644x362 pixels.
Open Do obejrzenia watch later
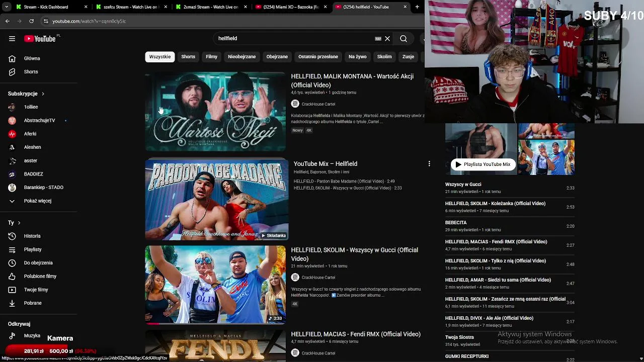38,263
